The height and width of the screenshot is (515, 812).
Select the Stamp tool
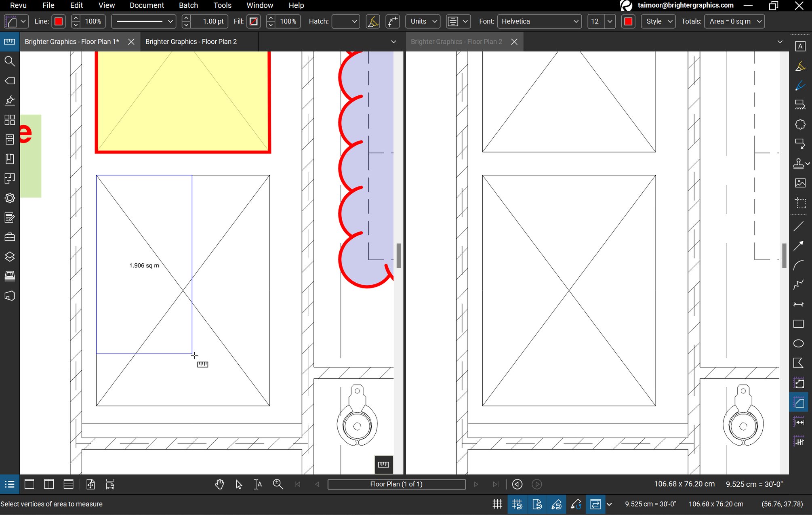click(x=799, y=163)
